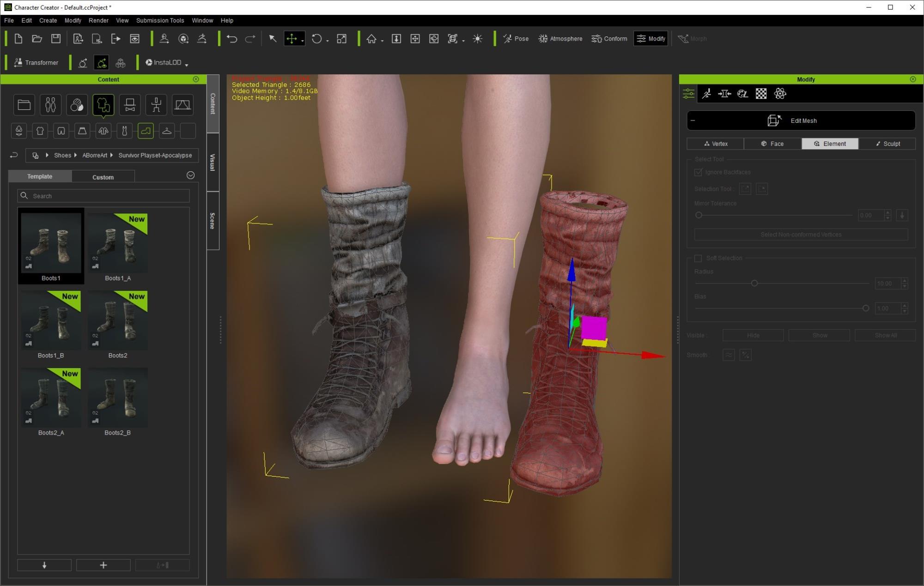The height and width of the screenshot is (586, 924).
Task: Switch Edit Mesh to Sculpt mode
Action: point(887,144)
